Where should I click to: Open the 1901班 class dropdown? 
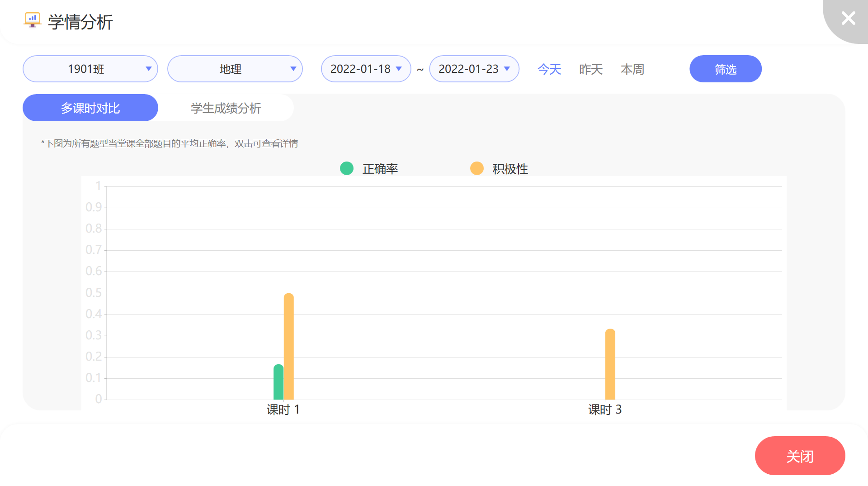click(90, 69)
